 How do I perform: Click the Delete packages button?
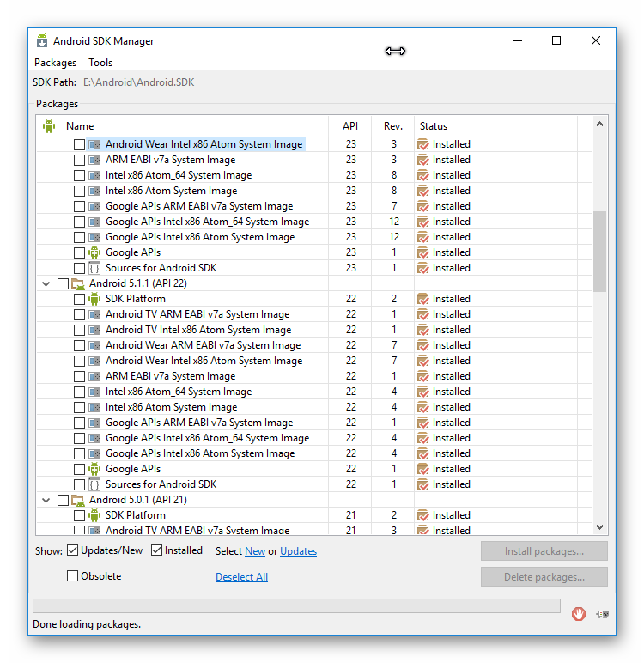click(544, 577)
